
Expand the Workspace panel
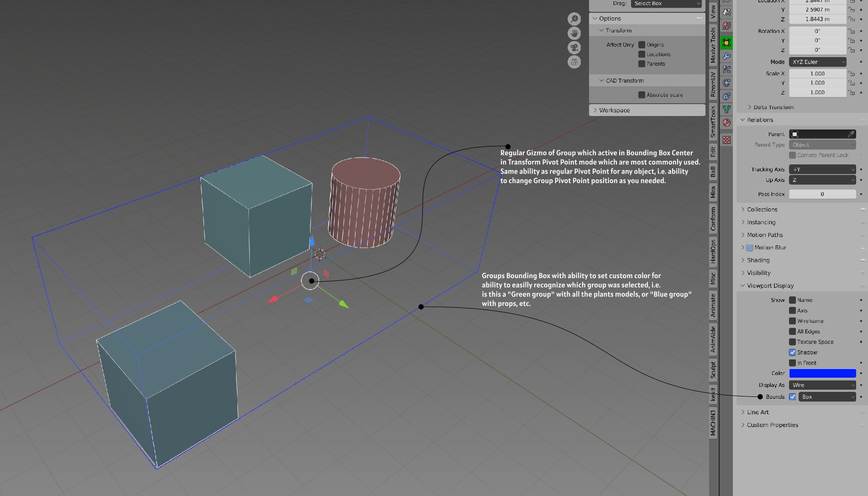(x=647, y=111)
